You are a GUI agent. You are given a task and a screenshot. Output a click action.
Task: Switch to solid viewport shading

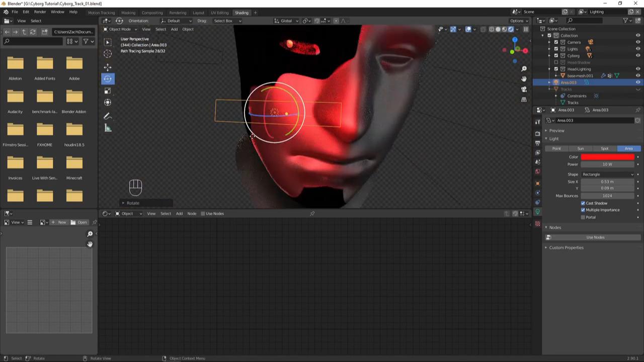[498, 29]
